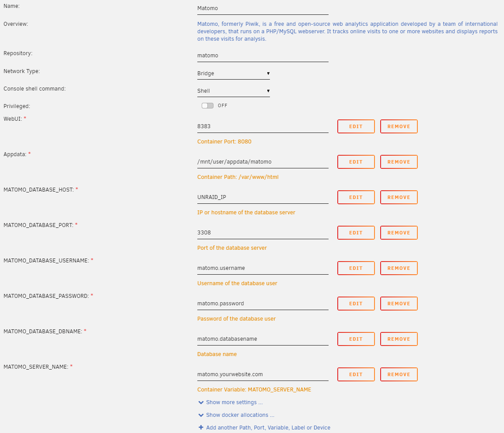Remove the MATOMO_DATABASE_HOST variable
The width and height of the screenshot is (504, 433).
pos(399,197)
